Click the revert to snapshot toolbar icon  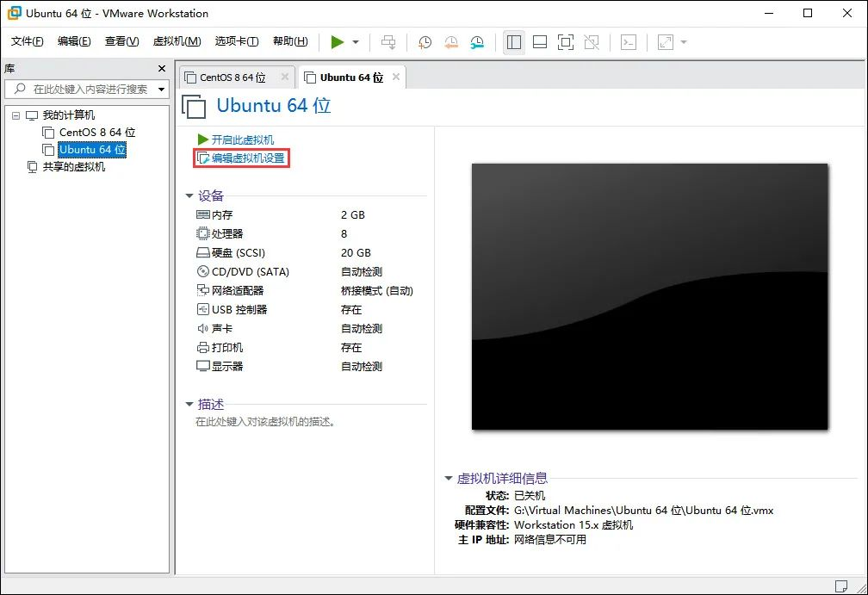click(451, 42)
